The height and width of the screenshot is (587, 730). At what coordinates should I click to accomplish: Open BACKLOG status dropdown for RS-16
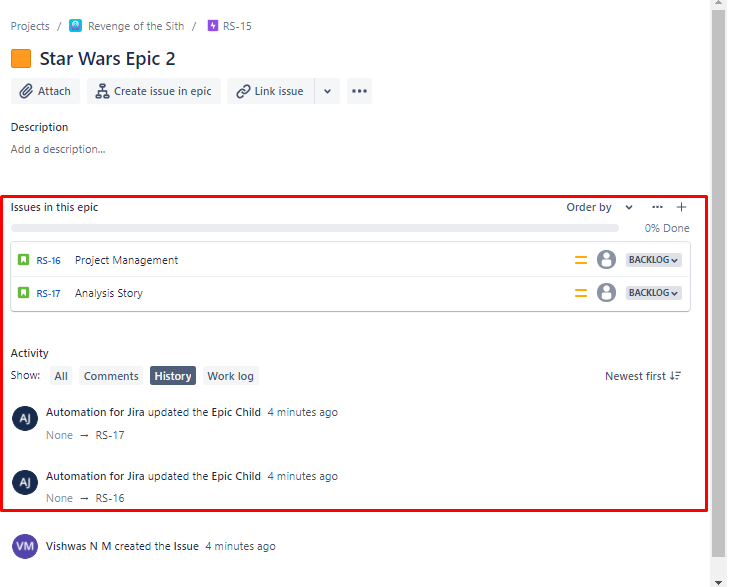coord(654,260)
